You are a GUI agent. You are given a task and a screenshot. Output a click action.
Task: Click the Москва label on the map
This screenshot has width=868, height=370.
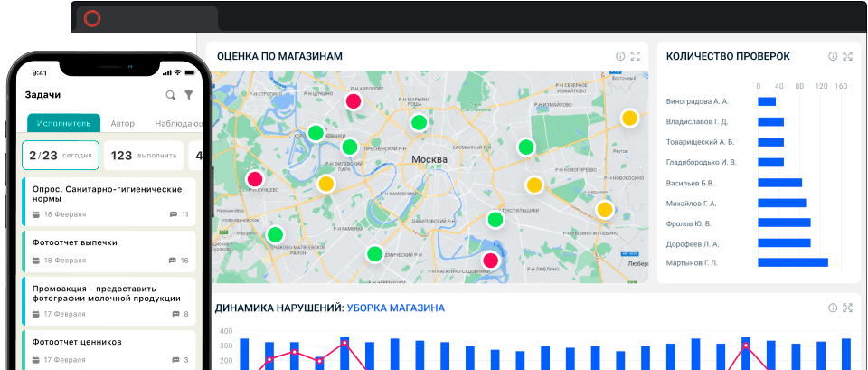tap(429, 159)
